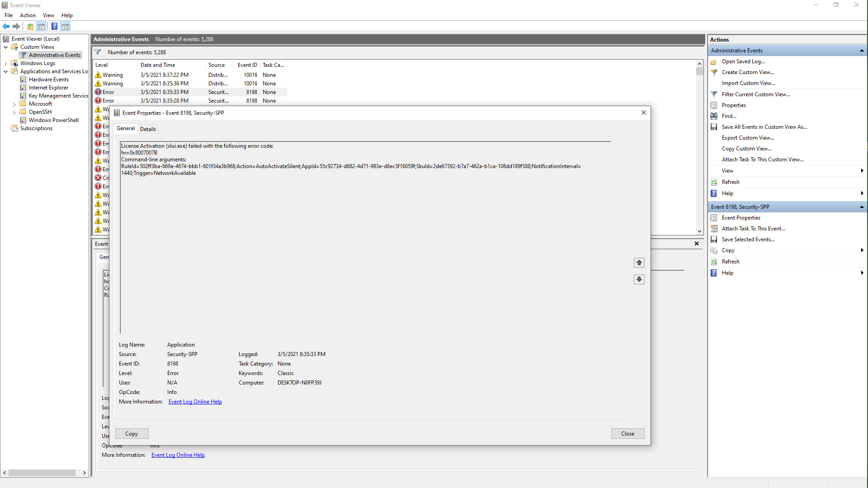Click Save Selected Events disk icon
Viewport: 868px width, 488px height.
point(714,239)
